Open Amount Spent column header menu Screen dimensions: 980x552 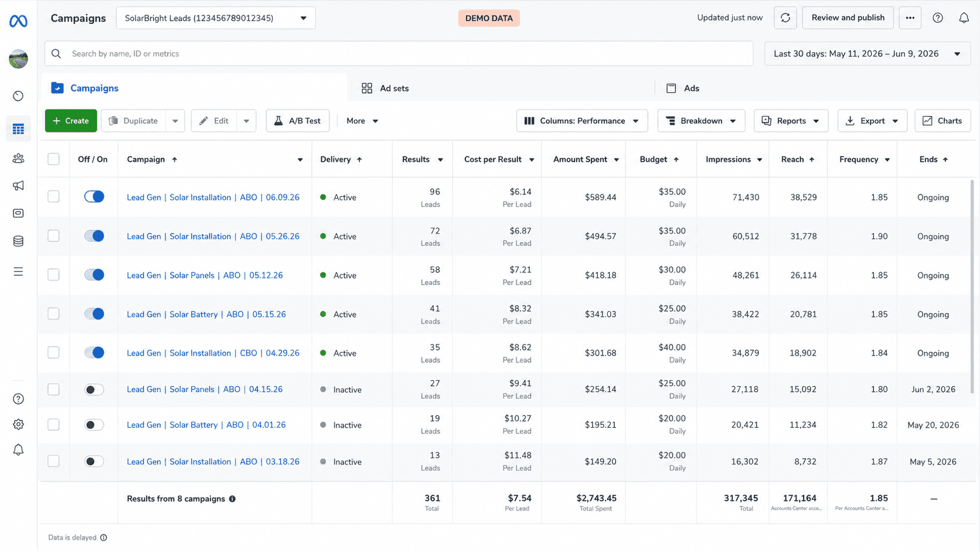616,160
